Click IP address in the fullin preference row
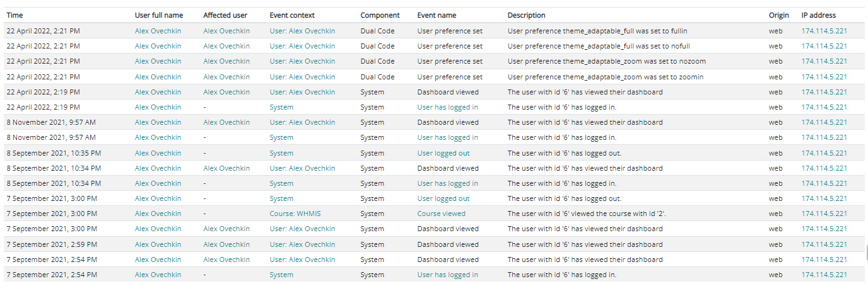The image size is (868, 291). tap(824, 31)
